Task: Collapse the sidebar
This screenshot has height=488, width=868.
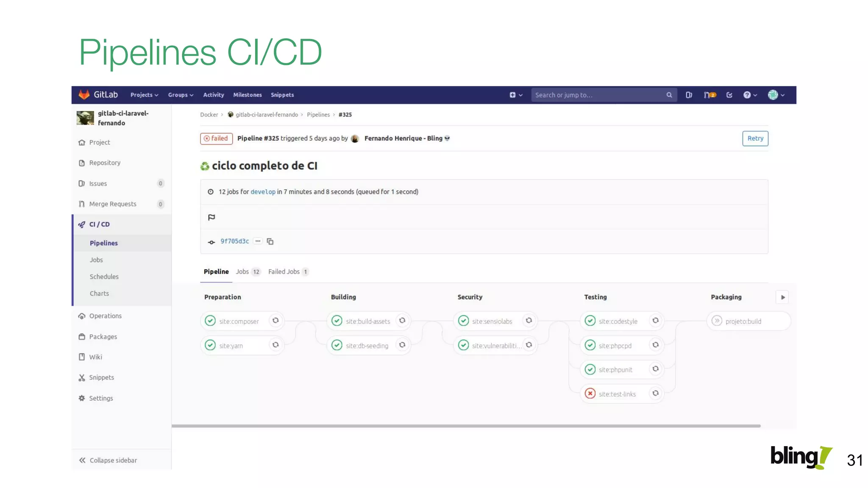Action: (x=108, y=460)
